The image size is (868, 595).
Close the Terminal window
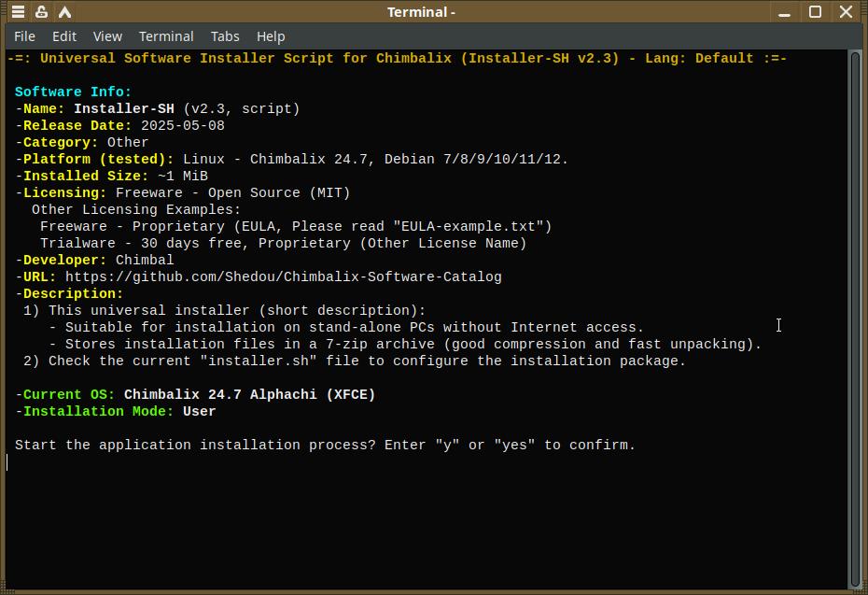tap(846, 12)
